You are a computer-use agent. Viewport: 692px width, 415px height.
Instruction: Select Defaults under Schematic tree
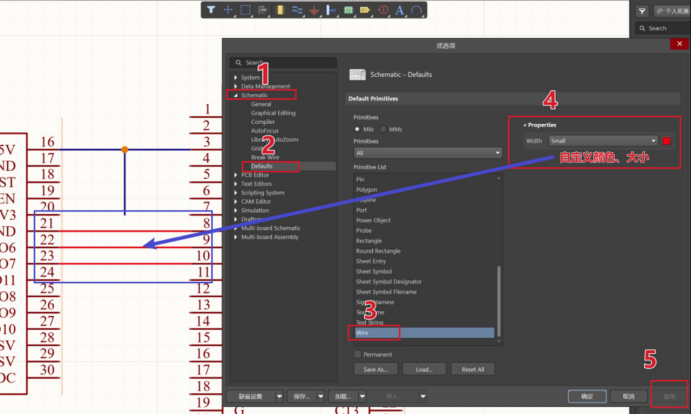(262, 166)
